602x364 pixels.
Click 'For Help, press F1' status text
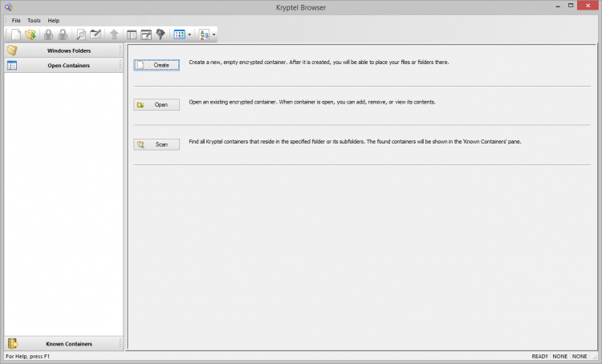(27, 356)
